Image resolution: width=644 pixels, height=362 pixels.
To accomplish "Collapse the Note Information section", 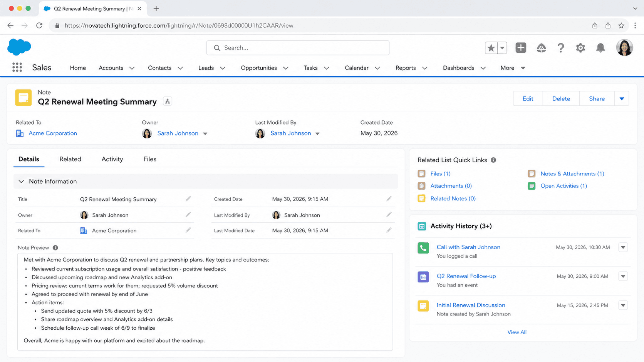I will (22, 182).
